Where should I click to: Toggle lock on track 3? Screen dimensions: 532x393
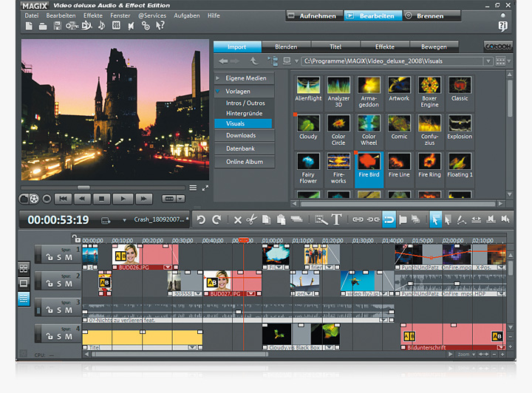point(50,310)
